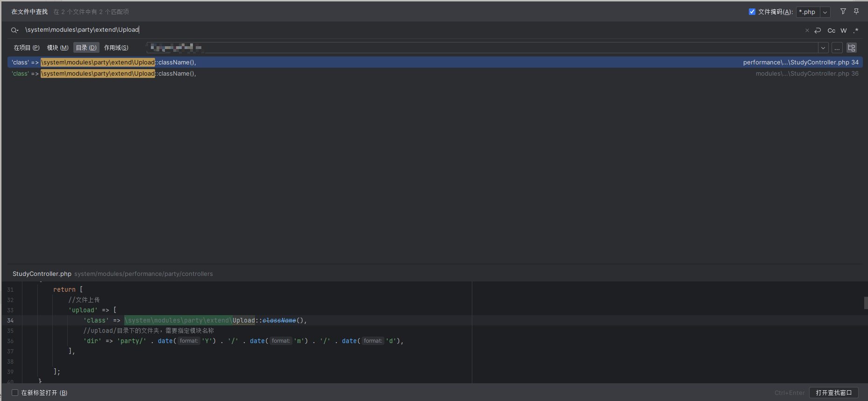
Task: Enable the 在新标签打开 checkbox
Action: pyautogui.click(x=15, y=393)
